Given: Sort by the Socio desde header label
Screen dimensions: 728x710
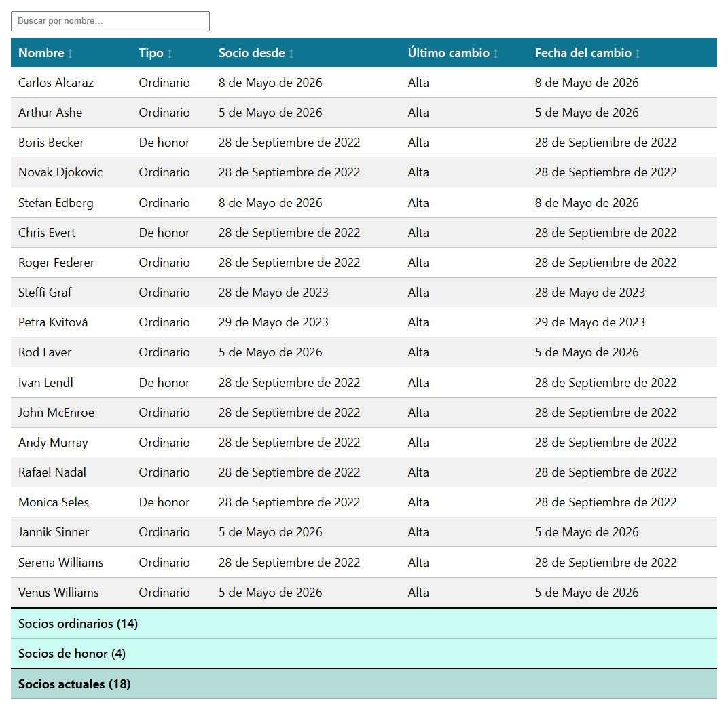Looking at the screenshot, I should (252, 53).
